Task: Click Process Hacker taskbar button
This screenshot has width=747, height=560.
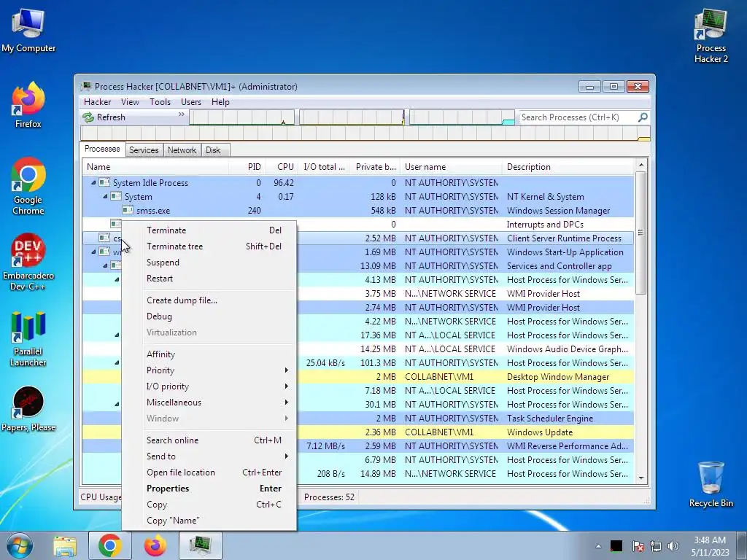Action: click(200, 545)
